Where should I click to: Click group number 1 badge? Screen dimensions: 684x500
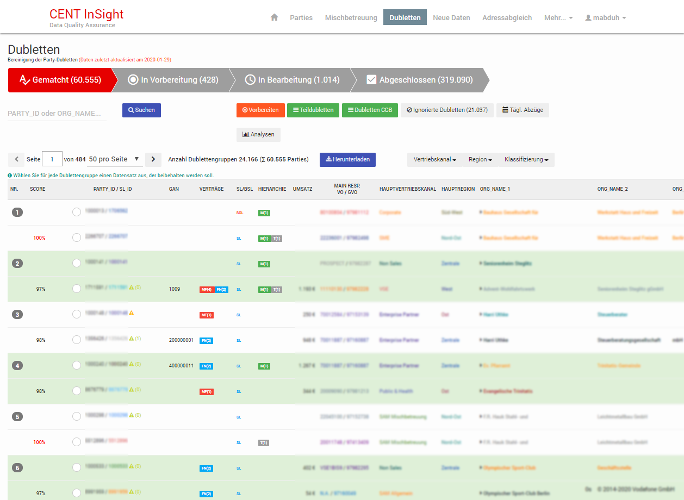[16, 212]
